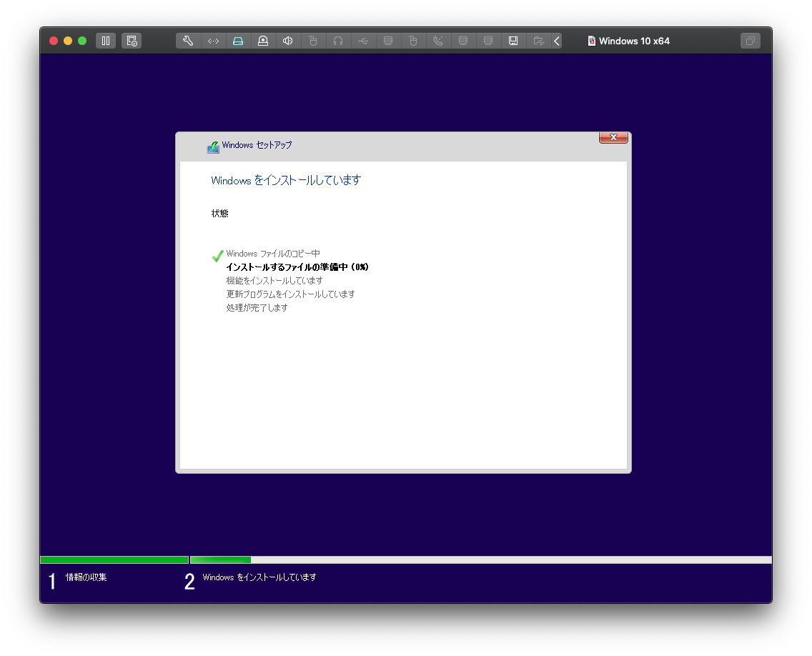Click the green macOS zoom button
The width and height of the screenshot is (812, 656).
(82, 41)
